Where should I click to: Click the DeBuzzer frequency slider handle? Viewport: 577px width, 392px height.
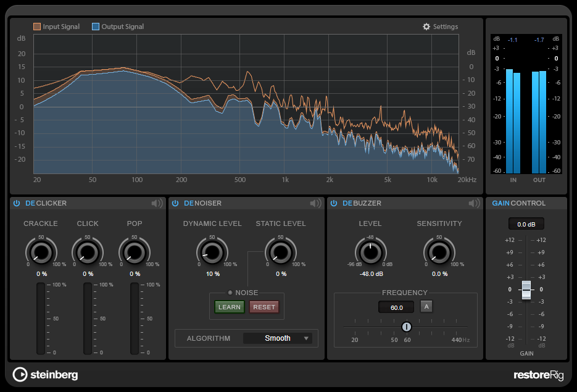pos(406,327)
